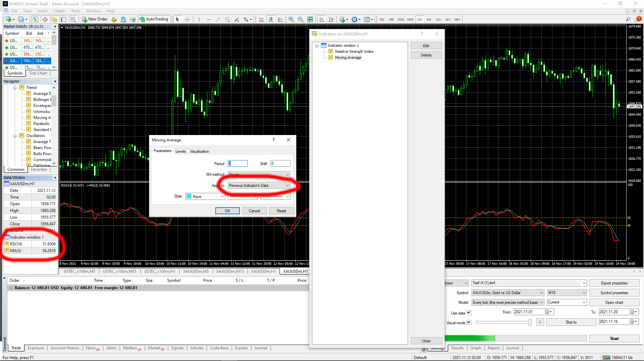Select the W1 timeframe button
Viewport: 644px width, 361px height.
click(x=448, y=19)
